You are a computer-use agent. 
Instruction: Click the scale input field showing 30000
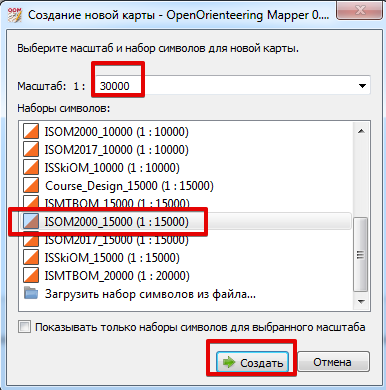pyautogui.click(x=225, y=86)
